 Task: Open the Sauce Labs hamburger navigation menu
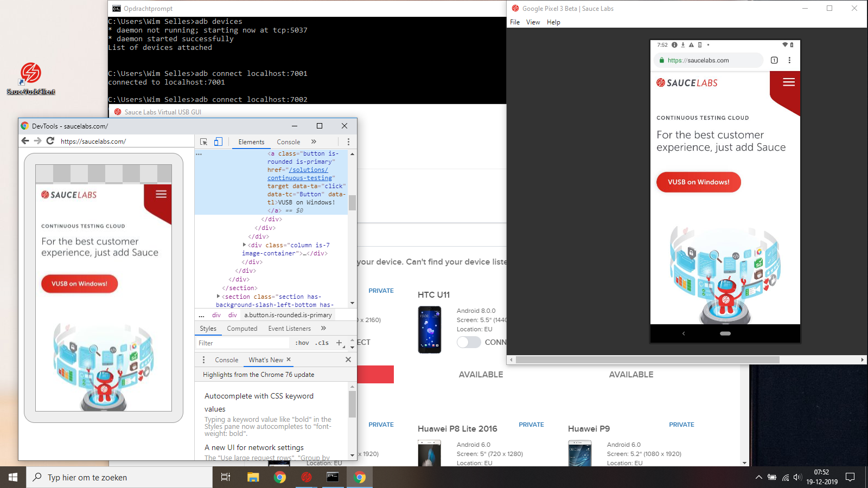(x=789, y=82)
